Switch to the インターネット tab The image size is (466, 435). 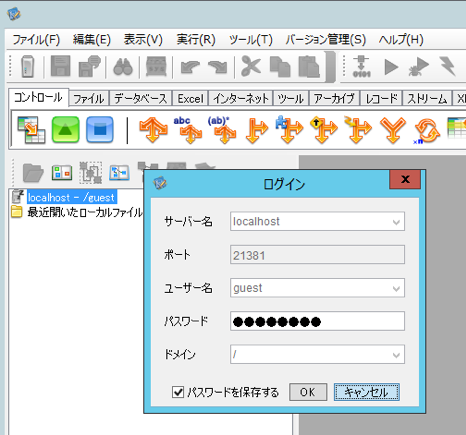(x=241, y=99)
